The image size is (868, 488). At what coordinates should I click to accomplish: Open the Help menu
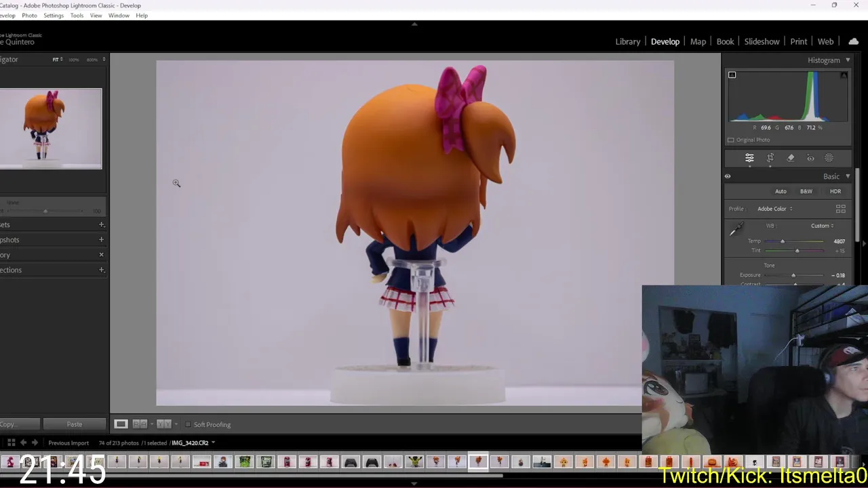click(142, 15)
